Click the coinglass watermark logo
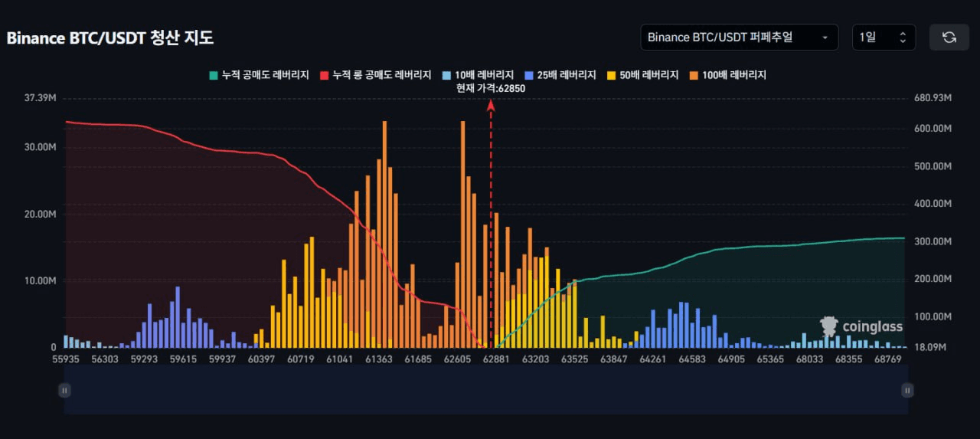The width and height of the screenshot is (980, 439). tap(861, 326)
